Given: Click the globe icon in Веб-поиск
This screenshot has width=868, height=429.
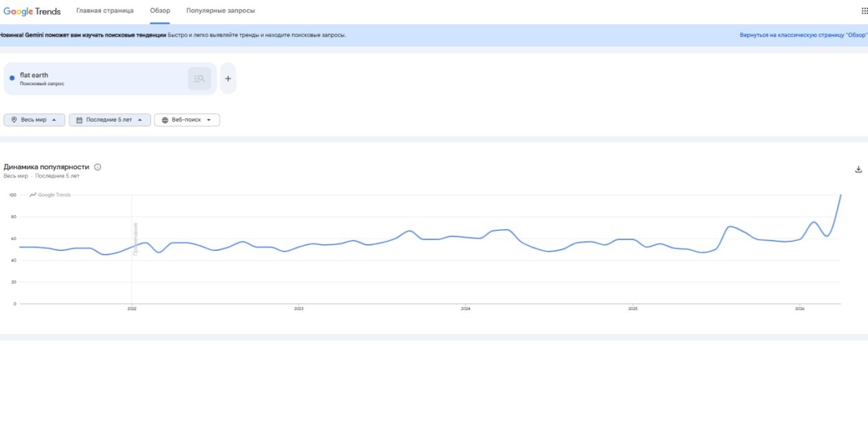Looking at the screenshot, I should [165, 120].
